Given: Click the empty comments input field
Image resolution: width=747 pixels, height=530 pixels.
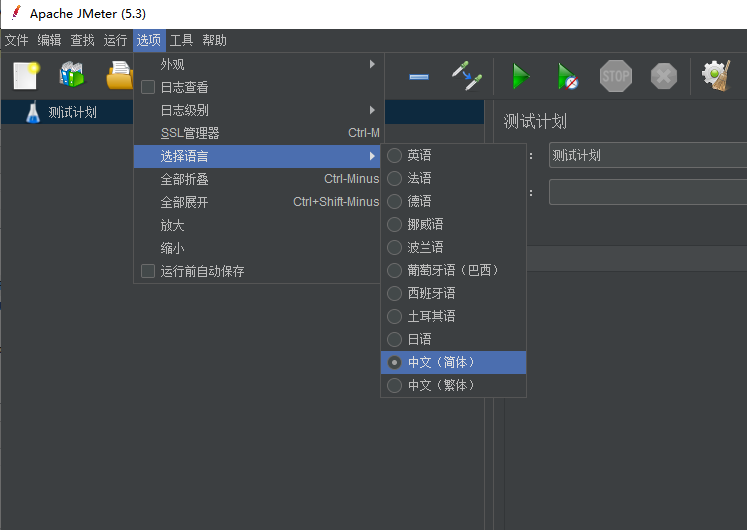Looking at the screenshot, I should point(648,192).
